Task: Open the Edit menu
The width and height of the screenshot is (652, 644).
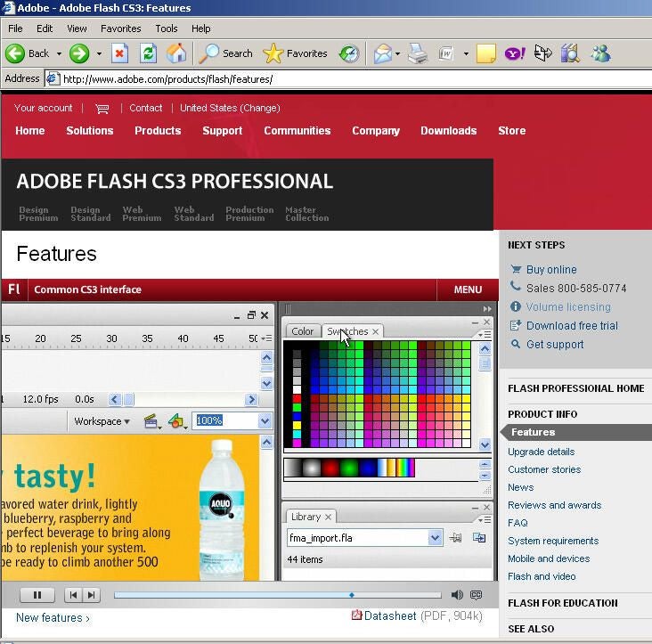Action: pos(45,29)
